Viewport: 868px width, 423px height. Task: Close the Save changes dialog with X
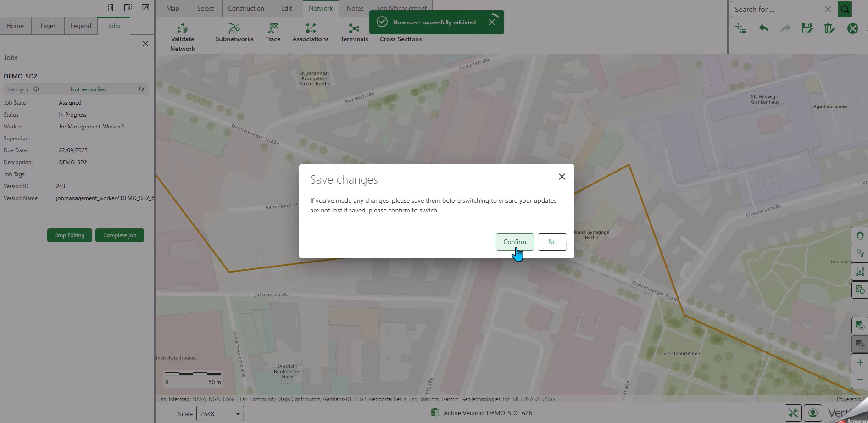[562, 177]
